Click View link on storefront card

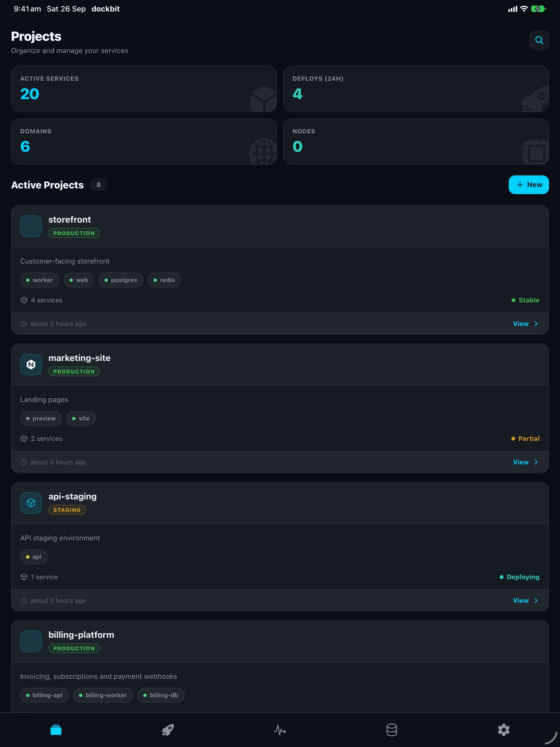coord(526,324)
